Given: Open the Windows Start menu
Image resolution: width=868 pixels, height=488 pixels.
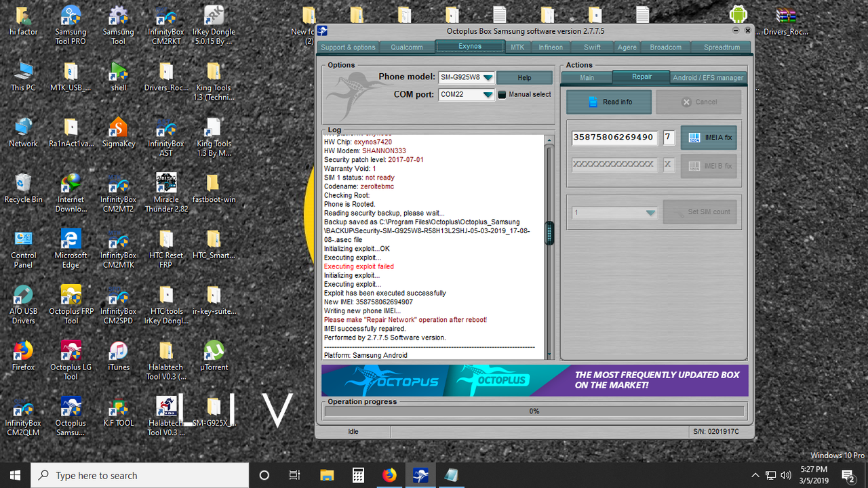Looking at the screenshot, I should point(15,475).
